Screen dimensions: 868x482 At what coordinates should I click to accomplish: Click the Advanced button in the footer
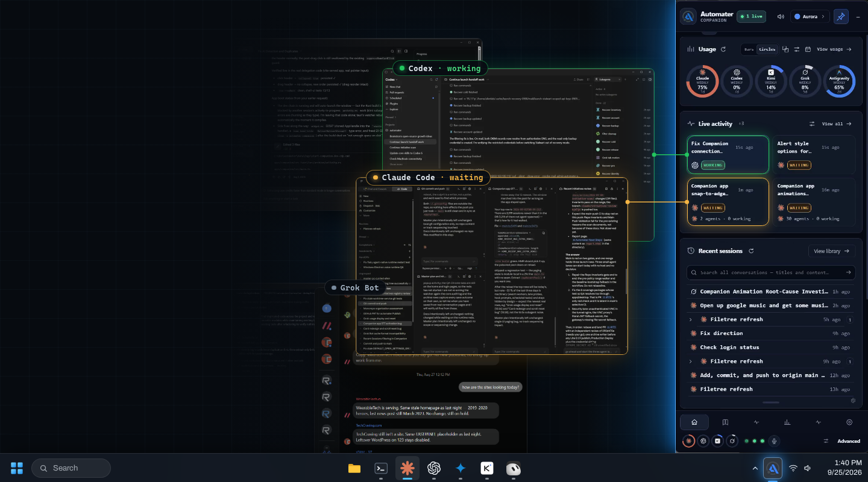point(849,441)
